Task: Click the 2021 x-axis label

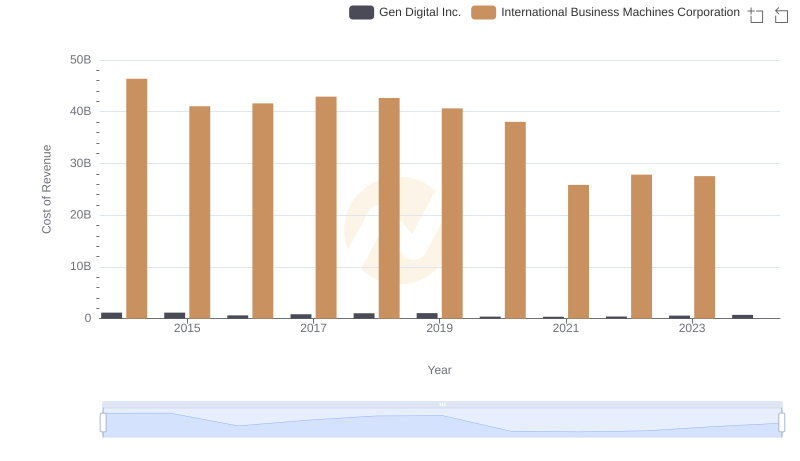Action: pyautogui.click(x=566, y=328)
